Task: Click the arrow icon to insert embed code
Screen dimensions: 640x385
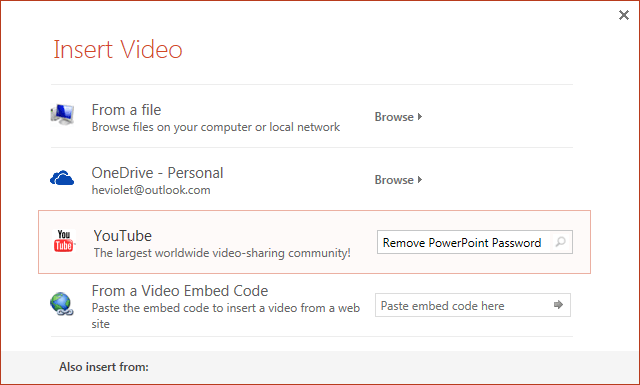Action: [558, 305]
